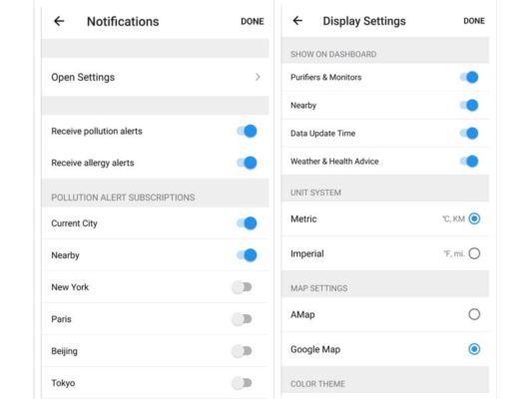Image resolution: width=532 pixels, height=399 pixels.
Task: Turn off Data Update Time display
Action: click(x=469, y=134)
